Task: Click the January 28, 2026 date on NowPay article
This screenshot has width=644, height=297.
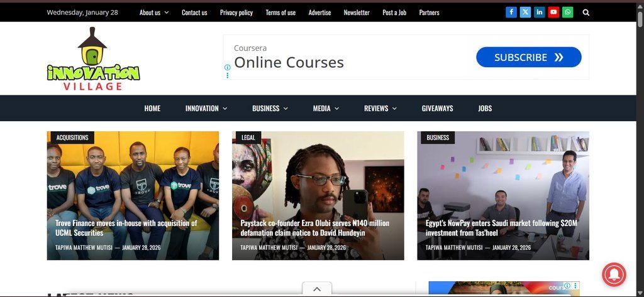Action: click(x=511, y=247)
